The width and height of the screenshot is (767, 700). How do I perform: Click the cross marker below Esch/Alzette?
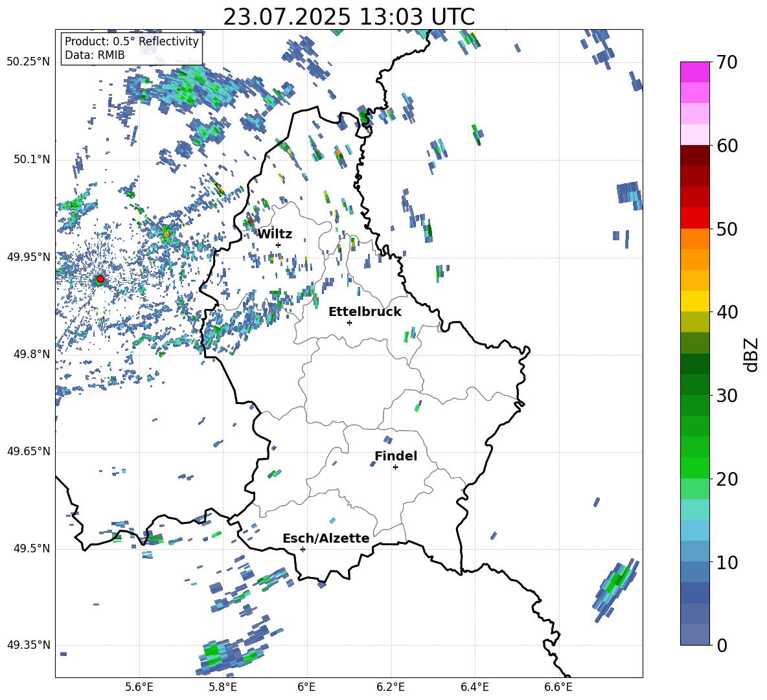point(303,549)
